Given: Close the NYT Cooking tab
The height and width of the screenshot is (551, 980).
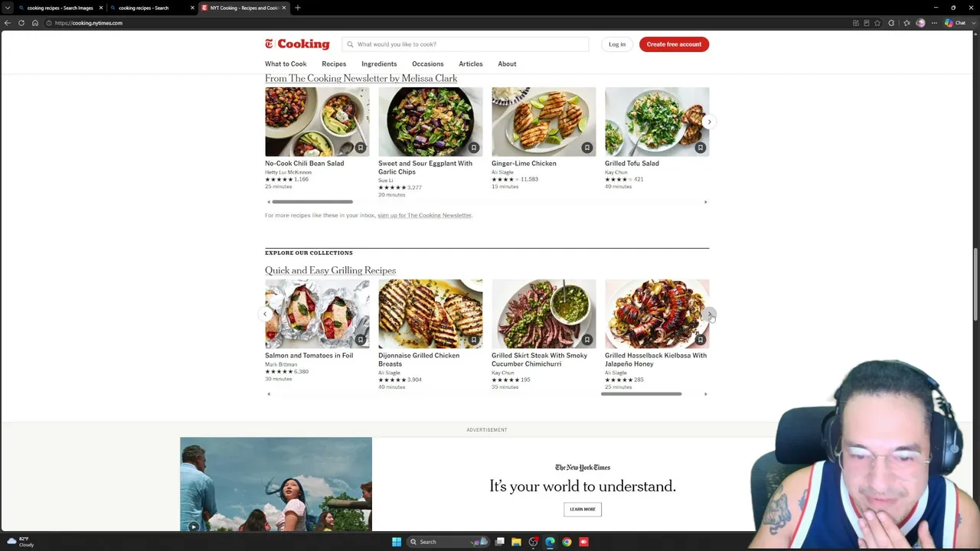Looking at the screenshot, I should click(284, 8).
